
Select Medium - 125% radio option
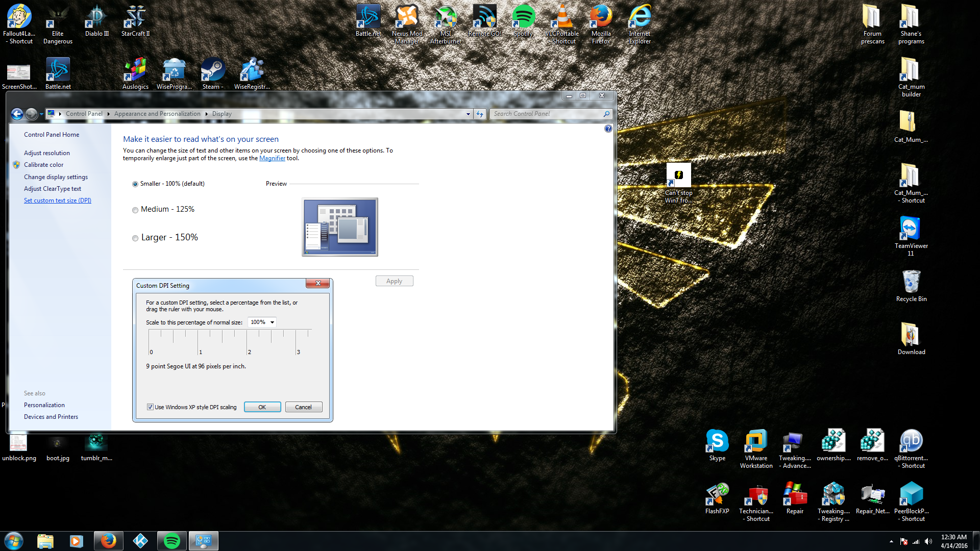pyautogui.click(x=135, y=210)
